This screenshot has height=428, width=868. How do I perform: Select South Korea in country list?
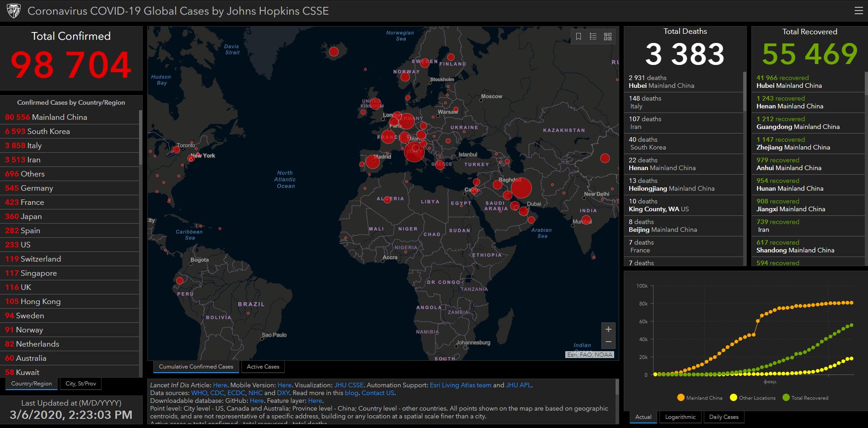coord(70,131)
